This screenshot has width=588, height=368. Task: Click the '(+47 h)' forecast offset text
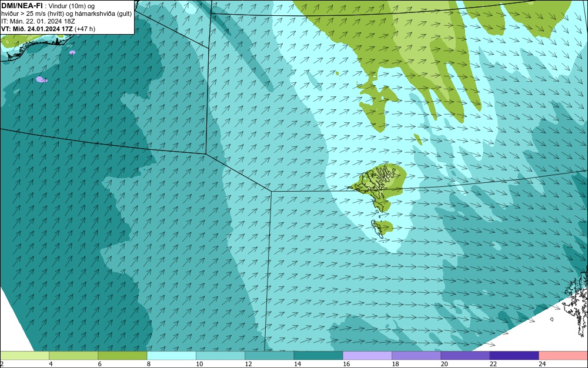pos(85,29)
